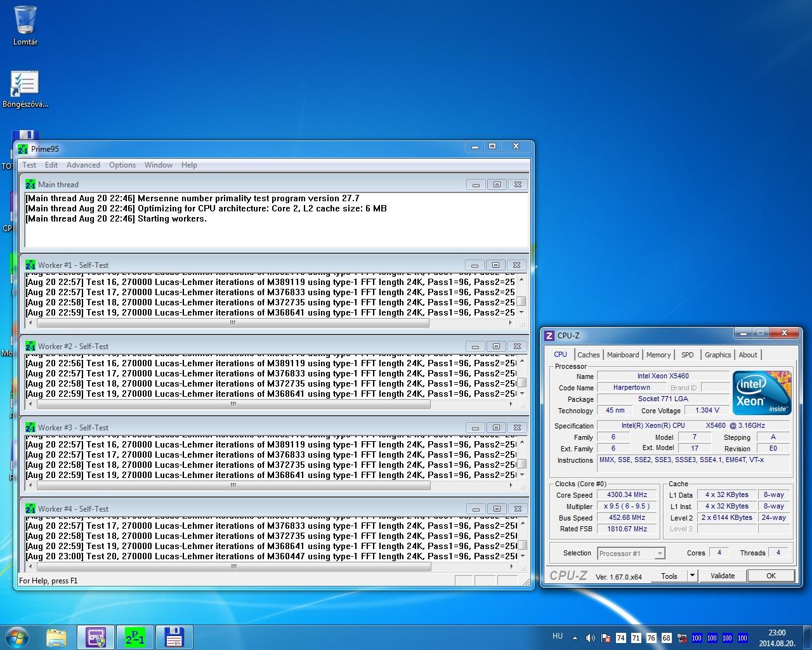The height and width of the screenshot is (650, 812).
Task: Click the Socket 771 LGA package field
Action: tap(663, 399)
